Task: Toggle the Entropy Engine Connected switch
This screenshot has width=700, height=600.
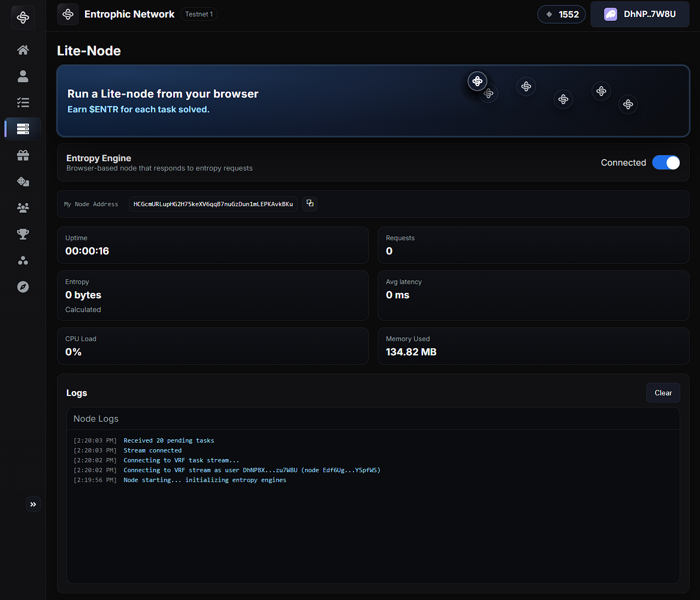Action: [x=665, y=163]
